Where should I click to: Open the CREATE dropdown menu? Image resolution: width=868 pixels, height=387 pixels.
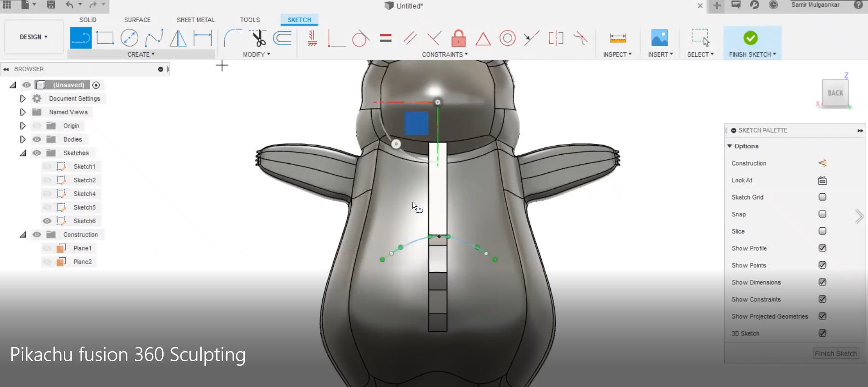141,54
